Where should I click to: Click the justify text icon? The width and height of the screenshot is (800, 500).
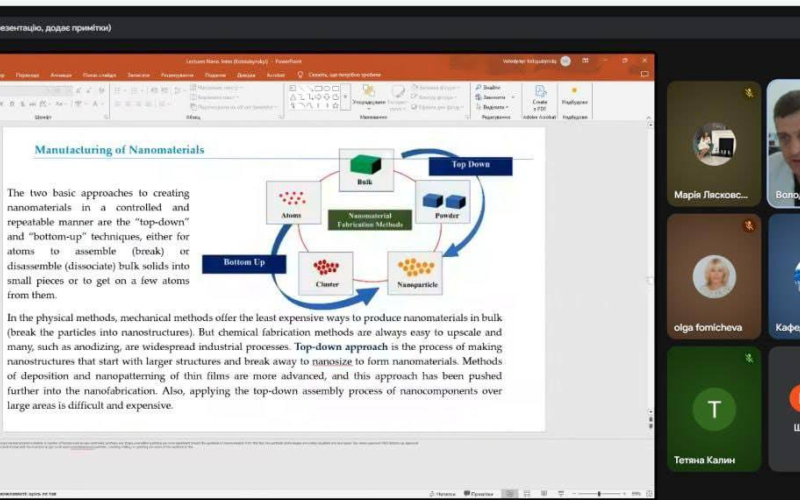(148, 104)
